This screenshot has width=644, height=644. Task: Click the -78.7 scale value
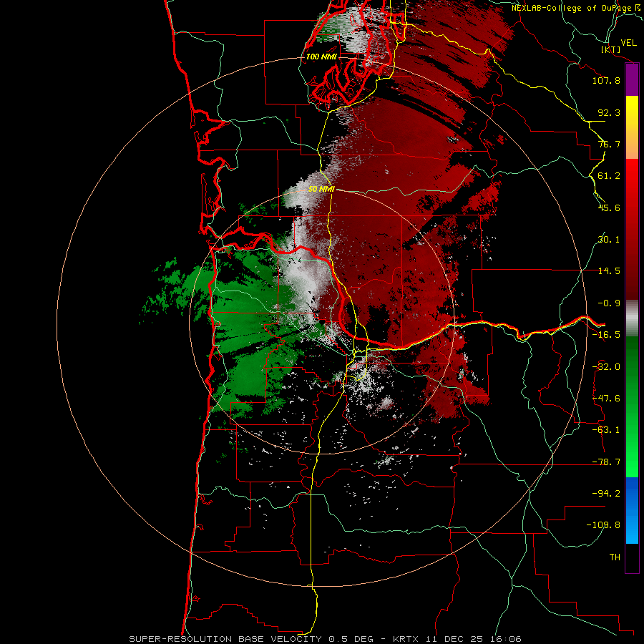[606, 462]
